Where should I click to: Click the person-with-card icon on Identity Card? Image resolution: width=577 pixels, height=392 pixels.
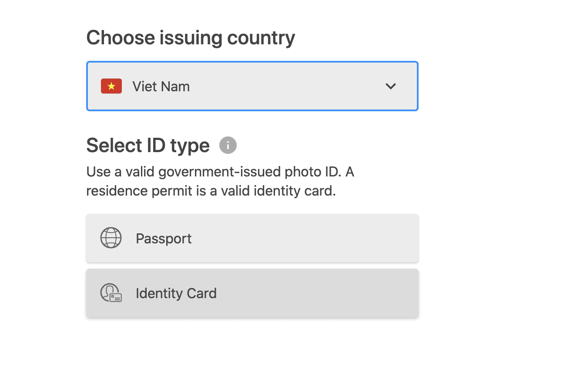(111, 293)
